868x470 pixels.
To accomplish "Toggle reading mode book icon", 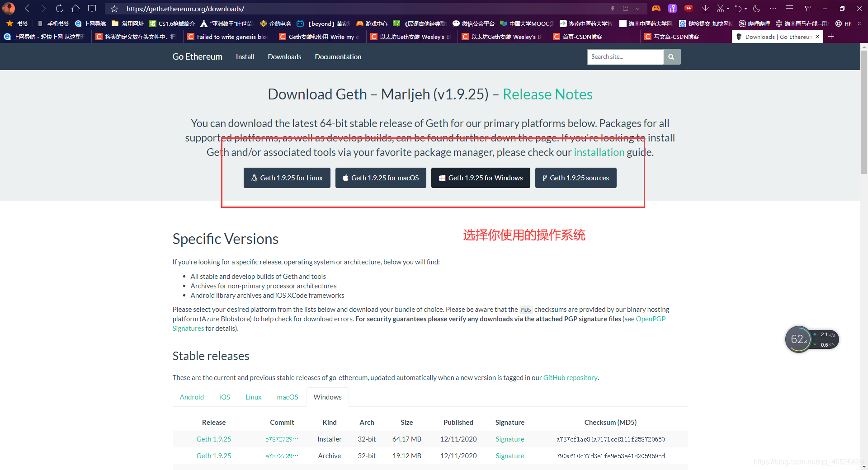I will pos(92,9).
